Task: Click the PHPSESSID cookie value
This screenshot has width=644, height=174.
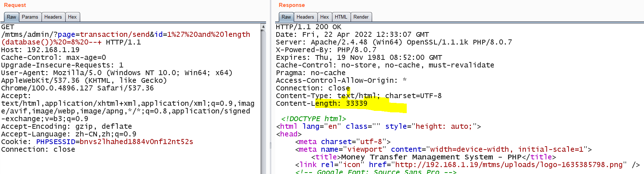Action: [136, 142]
